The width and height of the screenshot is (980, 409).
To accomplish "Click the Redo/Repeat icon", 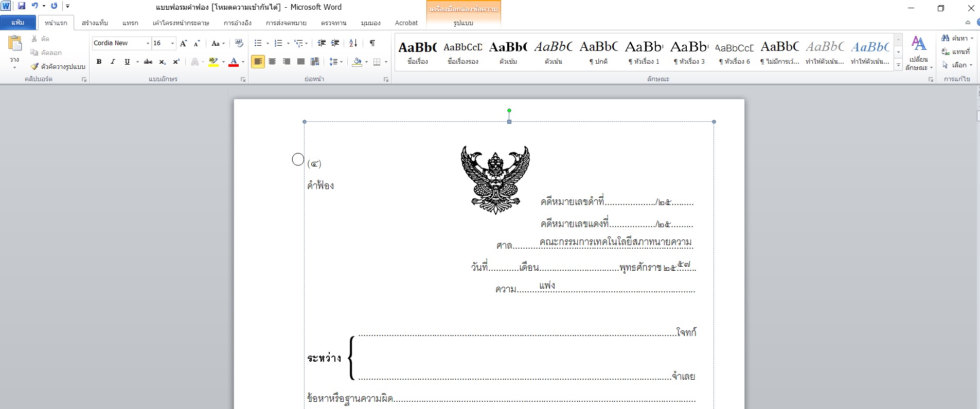I will tap(54, 6).
